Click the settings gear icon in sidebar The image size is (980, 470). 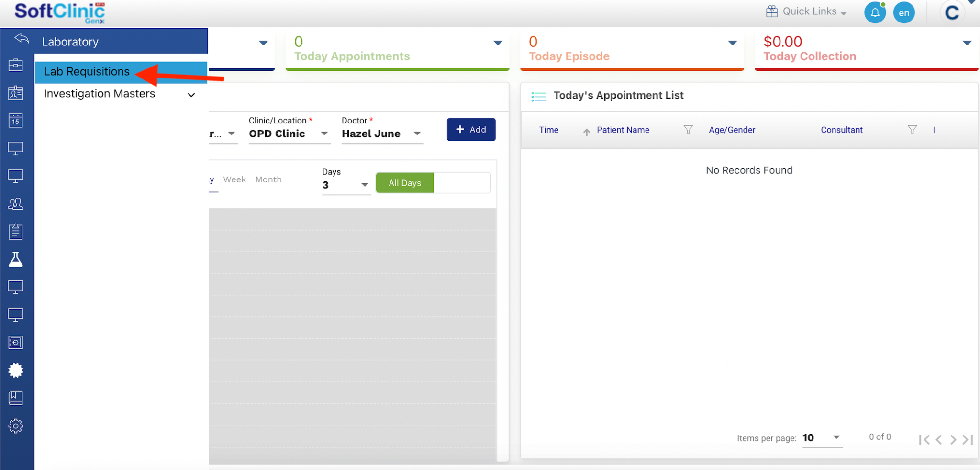click(15, 425)
